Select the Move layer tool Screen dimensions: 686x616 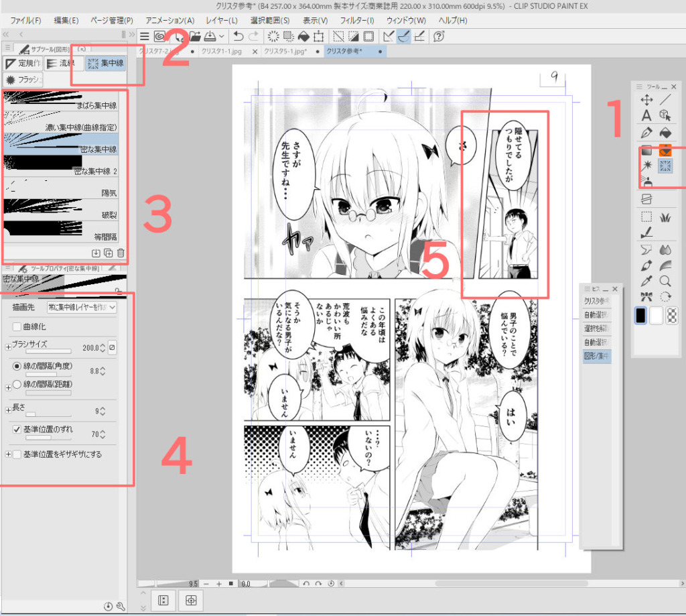pos(646,100)
